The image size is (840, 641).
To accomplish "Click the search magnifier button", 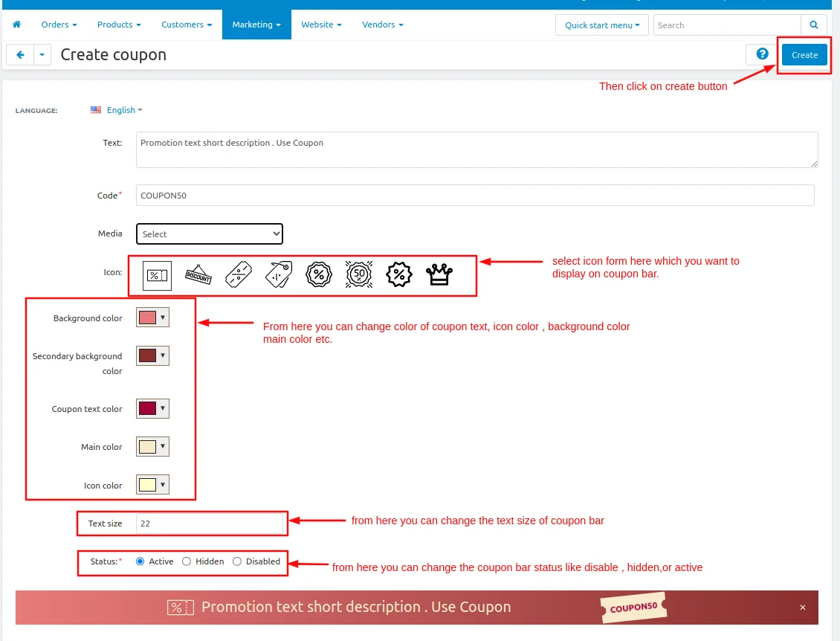I will point(814,25).
